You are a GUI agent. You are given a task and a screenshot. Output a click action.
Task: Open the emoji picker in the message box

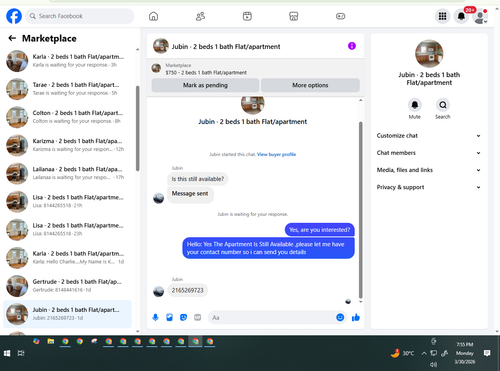coord(340,317)
